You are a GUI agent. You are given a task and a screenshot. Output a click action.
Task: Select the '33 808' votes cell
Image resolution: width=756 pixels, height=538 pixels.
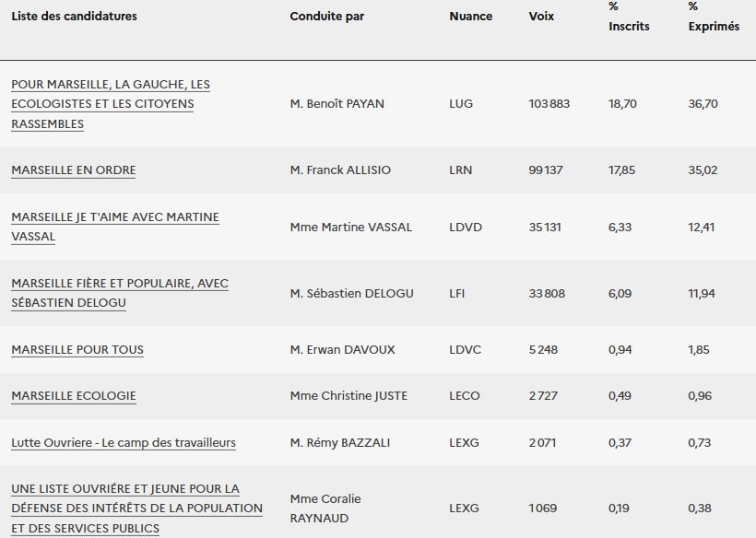pos(548,294)
